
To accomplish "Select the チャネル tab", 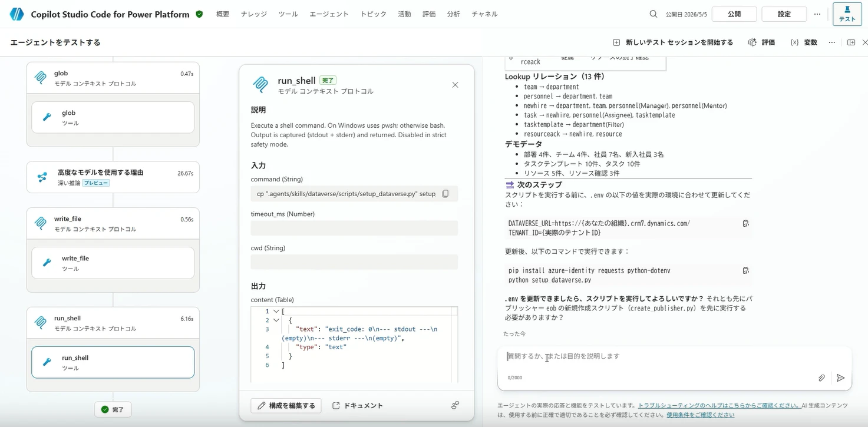I will click(x=484, y=14).
